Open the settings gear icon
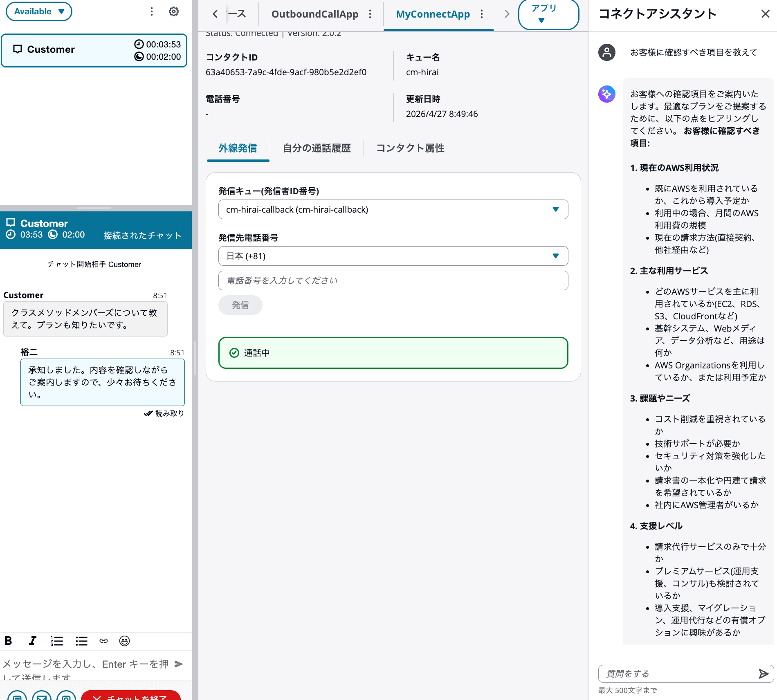The width and height of the screenshot is (777, 700). click(174, 11)
